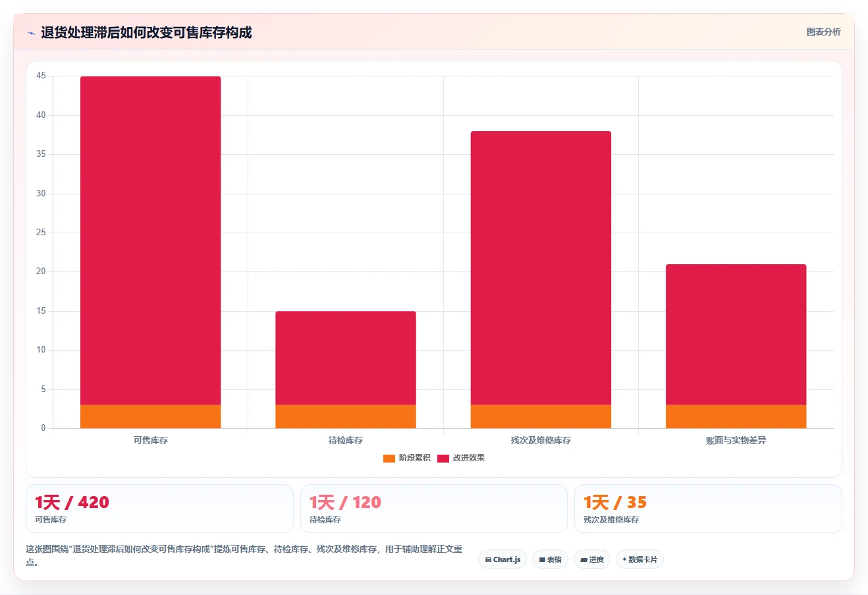The height and width of the screenshot is (595, 868).
Task: Click the red bar for 账面与实物差异
Action: click(736, 335)
